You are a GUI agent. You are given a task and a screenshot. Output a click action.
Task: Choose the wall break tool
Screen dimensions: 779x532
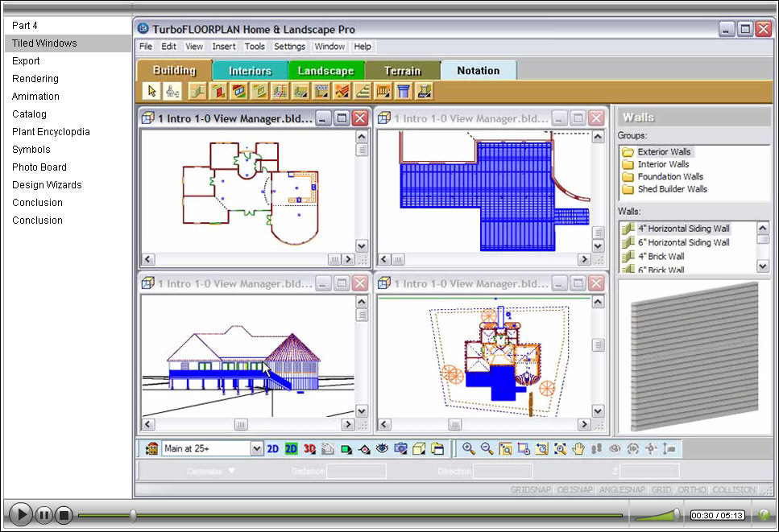coord(280,91)
